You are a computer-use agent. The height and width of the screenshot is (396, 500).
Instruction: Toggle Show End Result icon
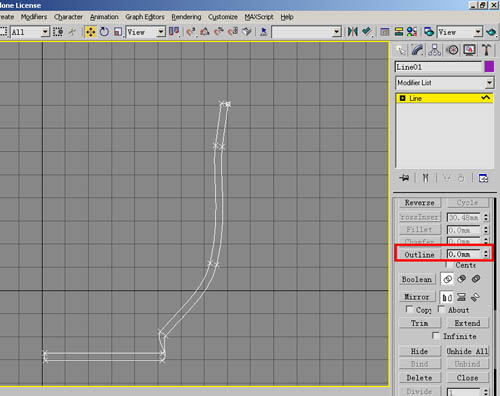tap(426, 178)
